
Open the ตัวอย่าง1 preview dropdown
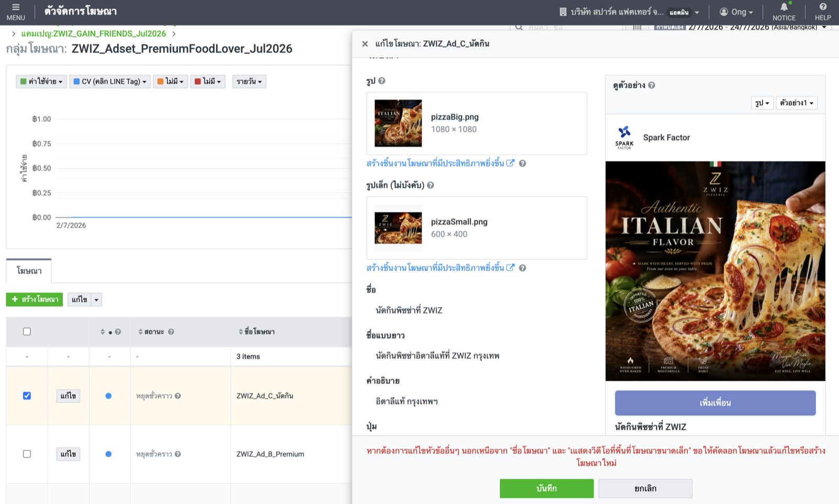[x=797, y=103]
